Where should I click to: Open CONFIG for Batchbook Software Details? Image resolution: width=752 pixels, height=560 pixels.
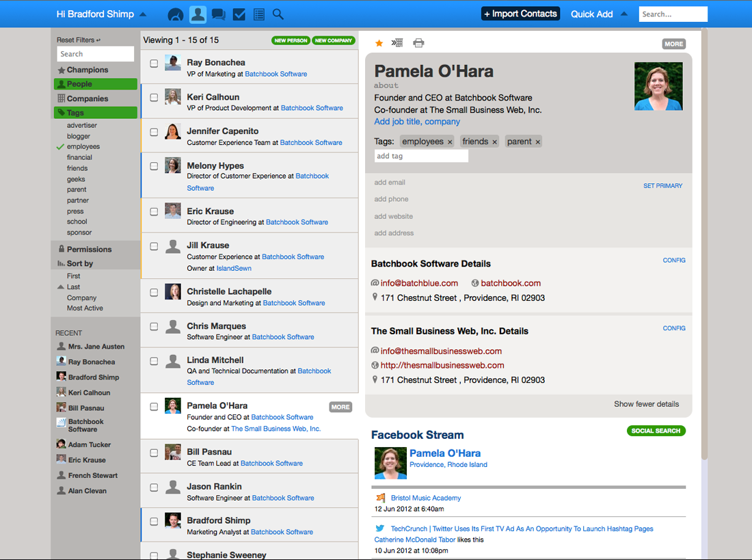[674, 260]
